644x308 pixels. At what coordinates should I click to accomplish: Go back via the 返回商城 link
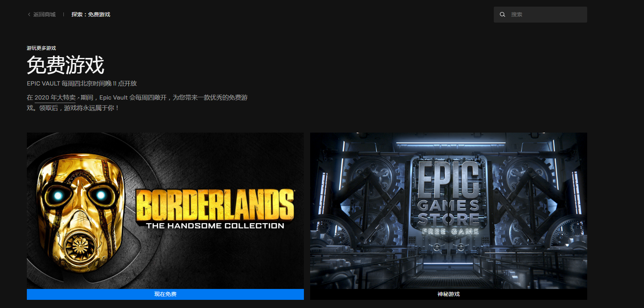pos(44,14)
